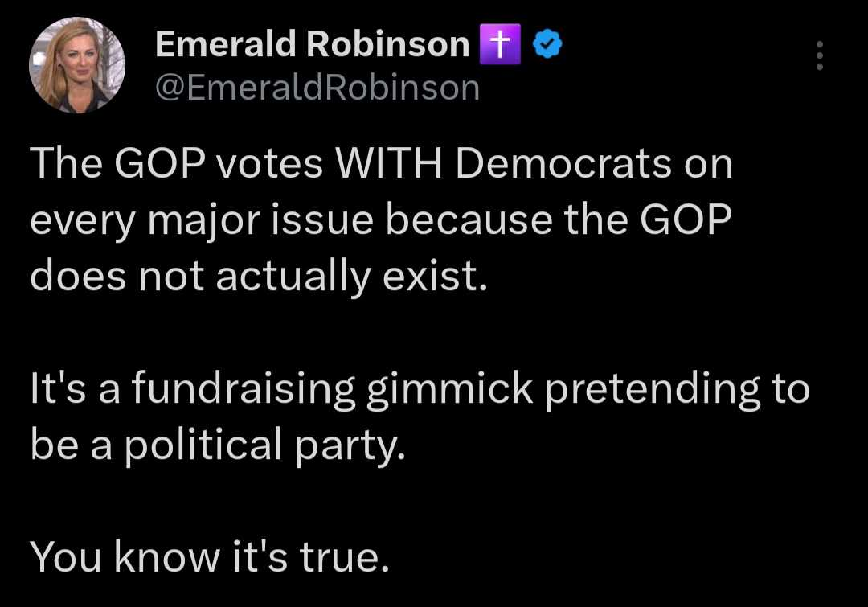Click the word "on" ending the first line
Image resolution: width=868 pixels, height=607 pixels.
point(708,164)
